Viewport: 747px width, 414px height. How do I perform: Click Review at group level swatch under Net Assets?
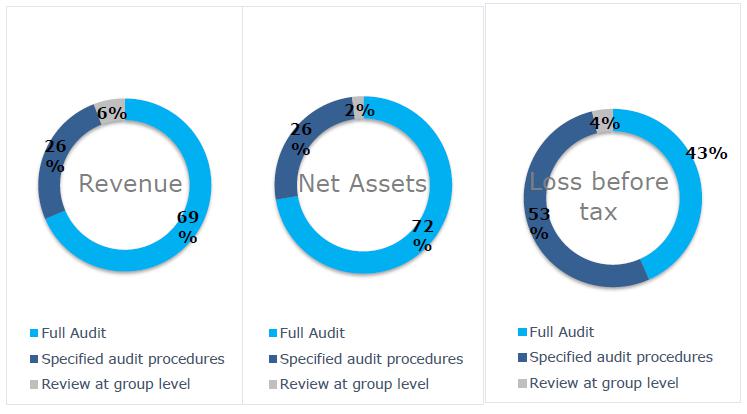273,385
